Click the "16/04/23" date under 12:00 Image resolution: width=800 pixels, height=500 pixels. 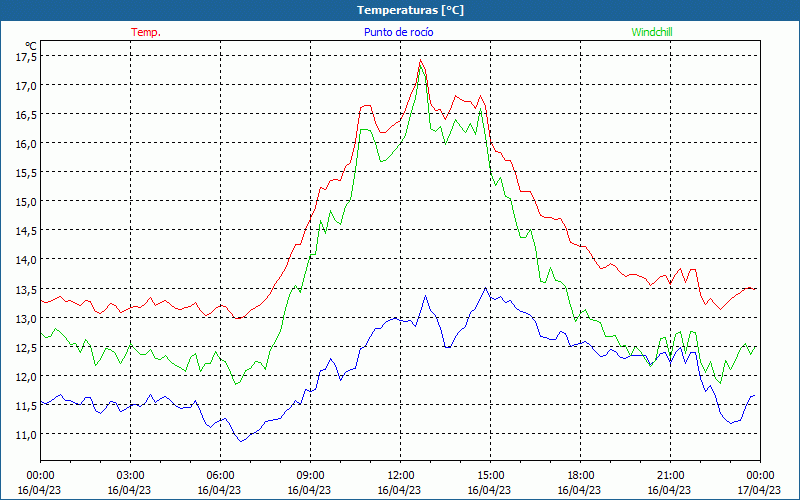point(400,490)
